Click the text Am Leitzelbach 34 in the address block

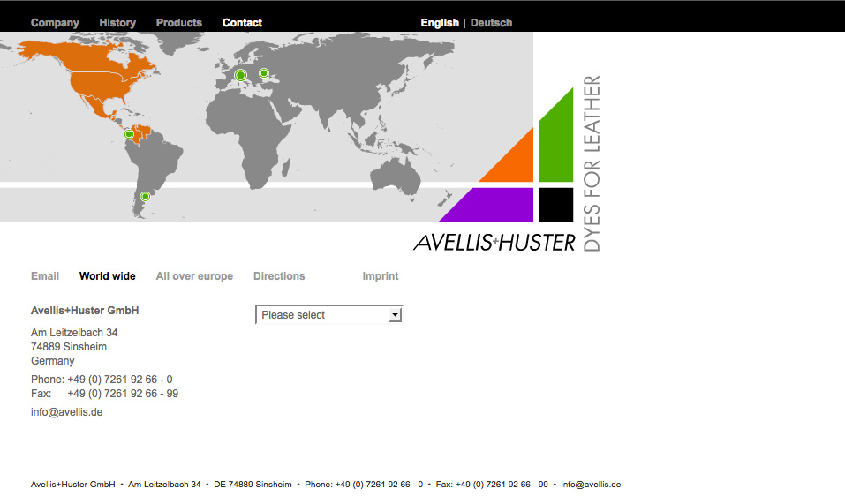click(x=74, y=332)
